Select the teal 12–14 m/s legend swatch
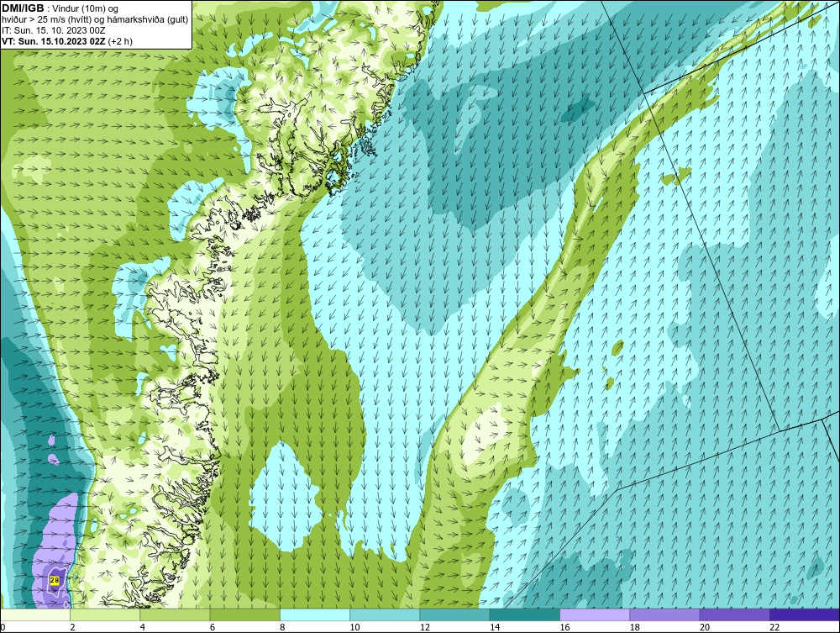This screenshot has height=633, width=840. [x=454, y=615]
